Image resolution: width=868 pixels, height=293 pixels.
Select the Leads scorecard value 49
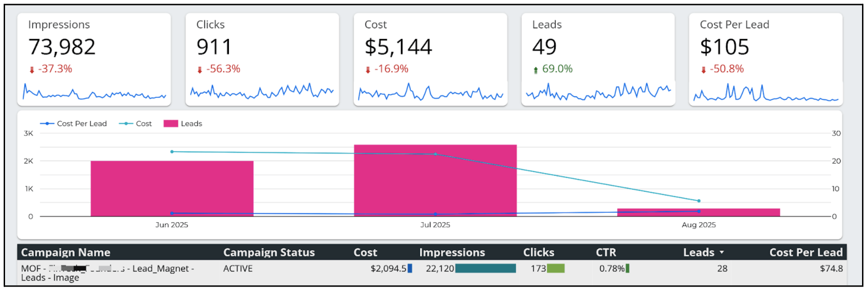pos(544,47)
